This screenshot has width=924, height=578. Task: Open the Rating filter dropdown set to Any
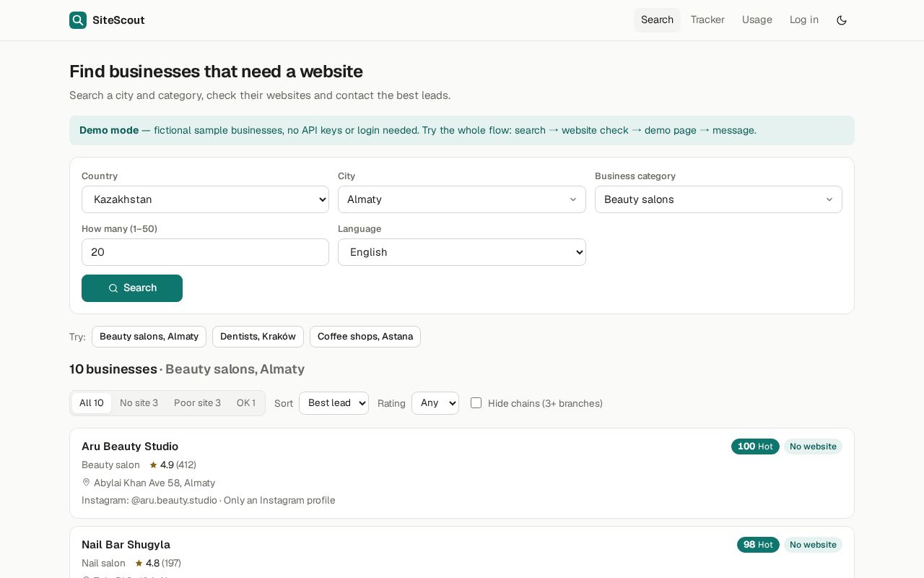[435, 403]
